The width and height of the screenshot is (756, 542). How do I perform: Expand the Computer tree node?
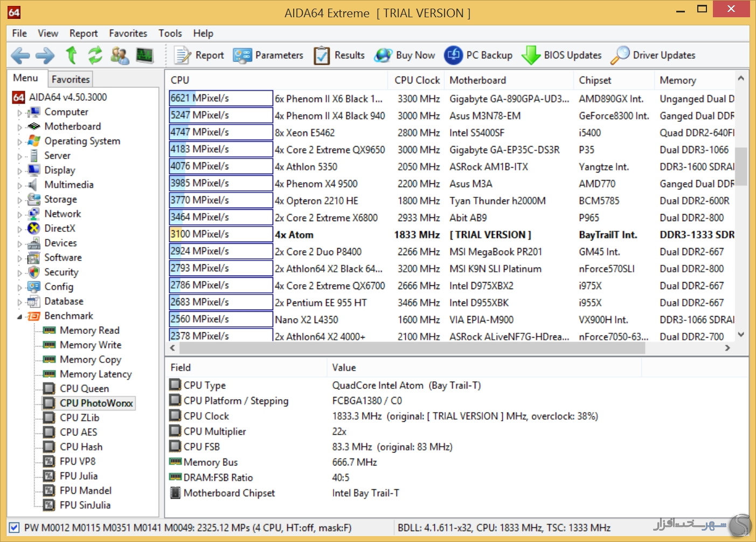click(20, 113)
